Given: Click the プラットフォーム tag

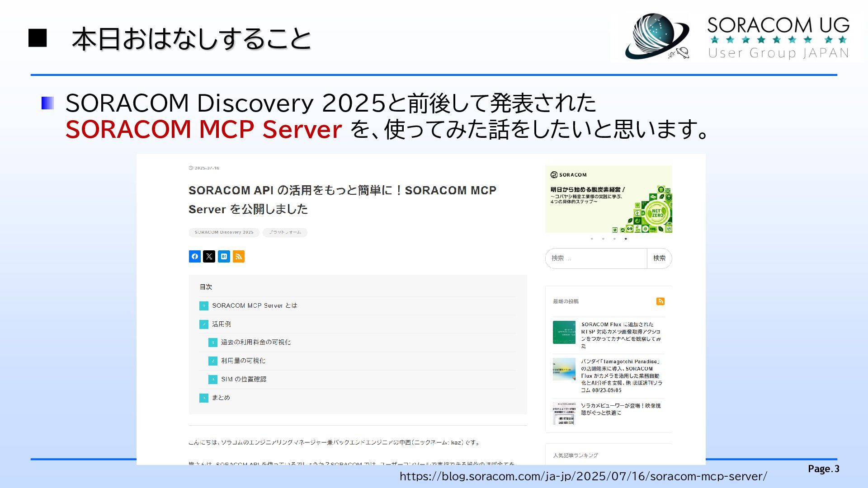Looking at the screenshot, I should pos(285,232).
